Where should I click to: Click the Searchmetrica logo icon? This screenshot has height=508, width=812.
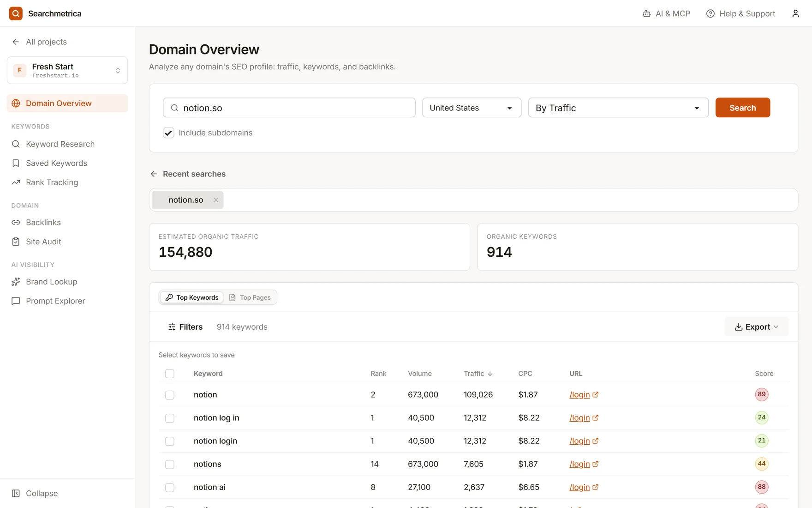[x=16, y=13]
